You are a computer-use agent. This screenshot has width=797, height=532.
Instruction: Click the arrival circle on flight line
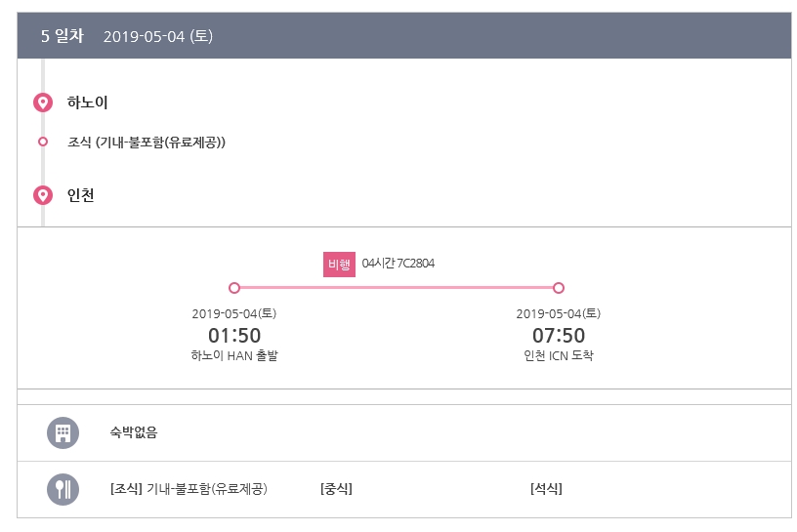point(559,288)
